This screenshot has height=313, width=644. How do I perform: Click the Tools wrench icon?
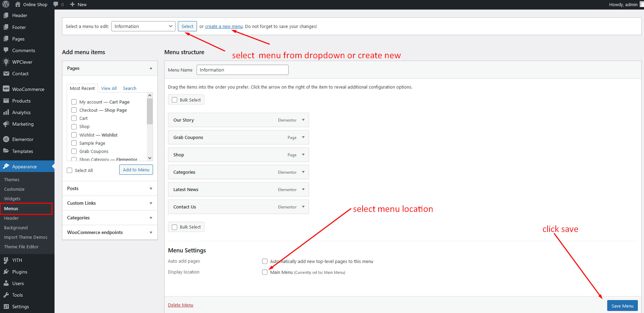(6, 295)
